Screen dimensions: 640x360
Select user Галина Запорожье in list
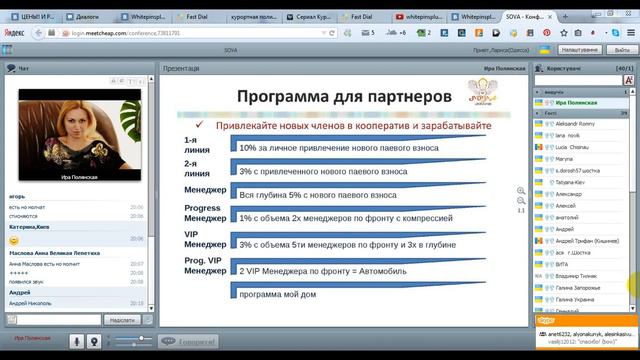[x=581, y=288]
